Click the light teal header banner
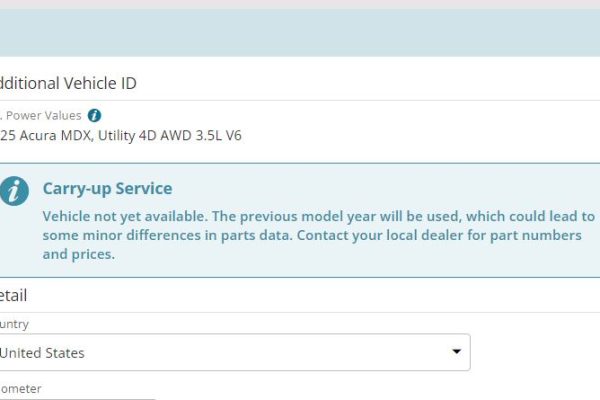This screenshot has height=400, width=600. pos(300,32)
